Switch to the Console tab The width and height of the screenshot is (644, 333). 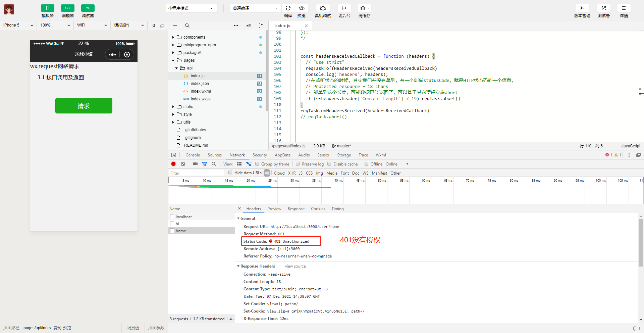[x=193, y=155]
